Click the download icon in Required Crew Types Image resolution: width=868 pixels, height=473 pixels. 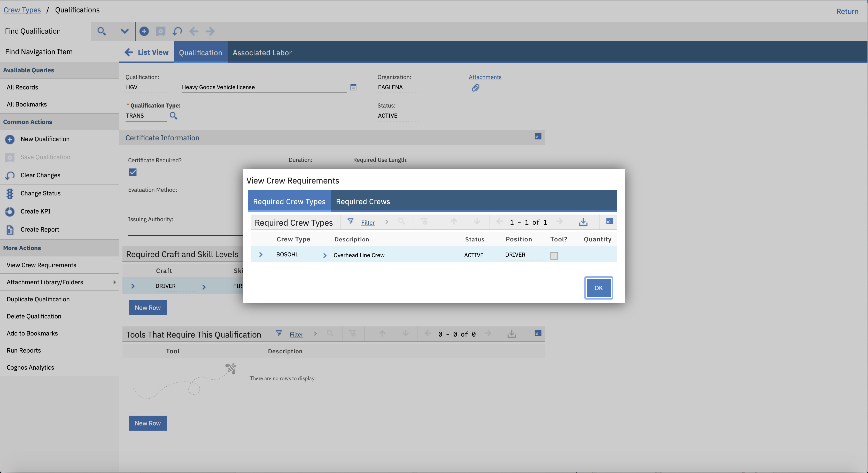[x=583, y=222]
